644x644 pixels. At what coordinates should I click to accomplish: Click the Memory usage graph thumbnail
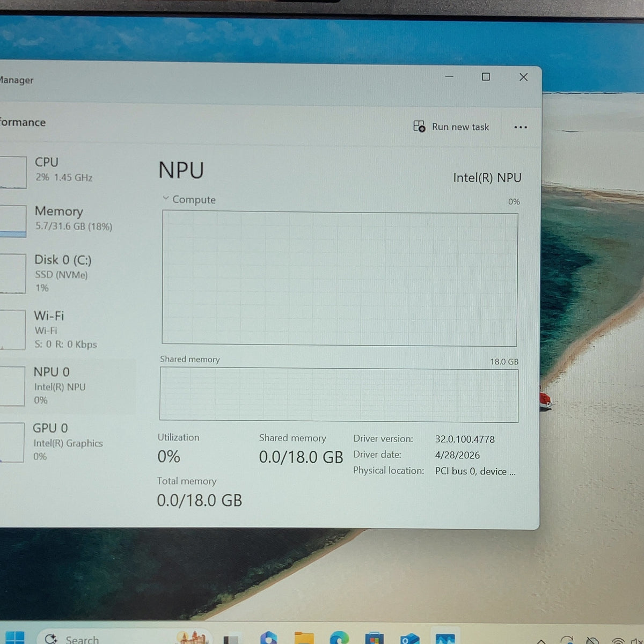pos(13,221)
